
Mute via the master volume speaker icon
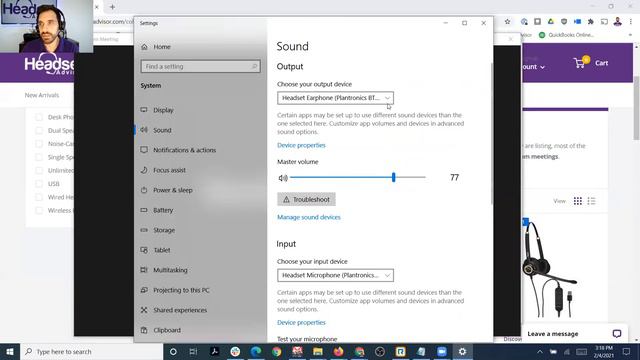coord(283,178)
